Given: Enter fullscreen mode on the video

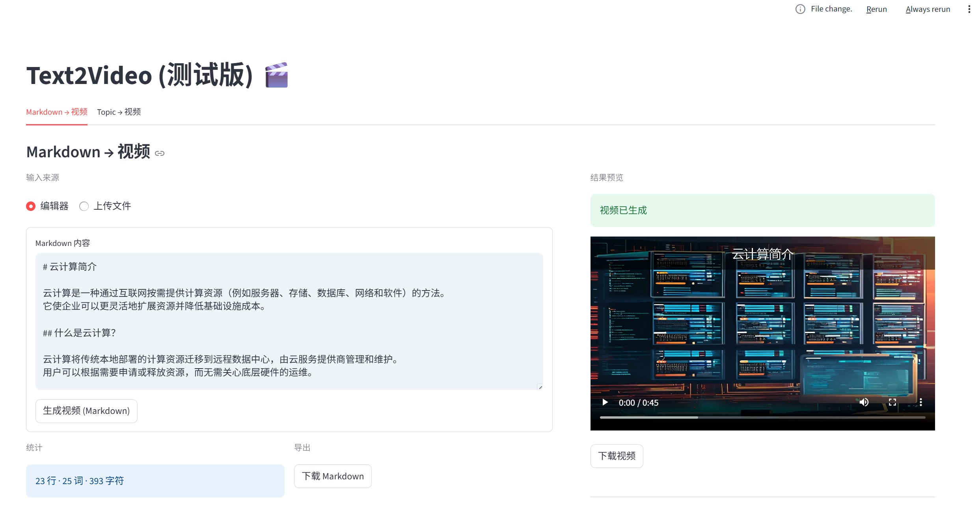Looking at the screenshot, I should [x=892, y=402].
